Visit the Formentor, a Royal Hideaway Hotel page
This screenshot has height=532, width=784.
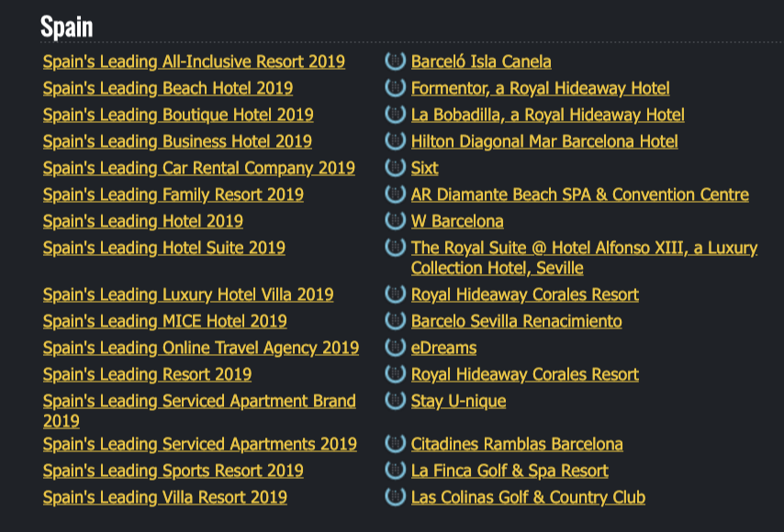tap(541, 88)
